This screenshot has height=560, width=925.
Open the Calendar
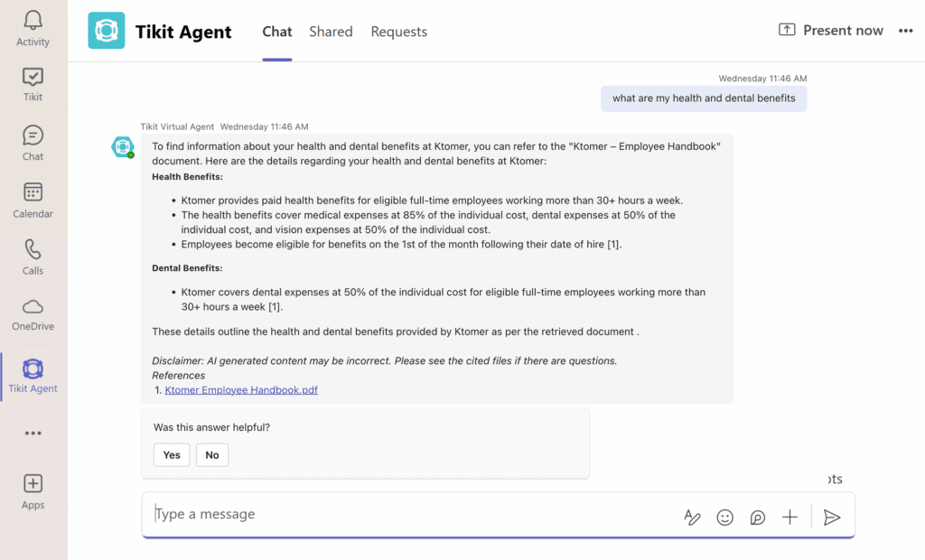pos(33,199)
